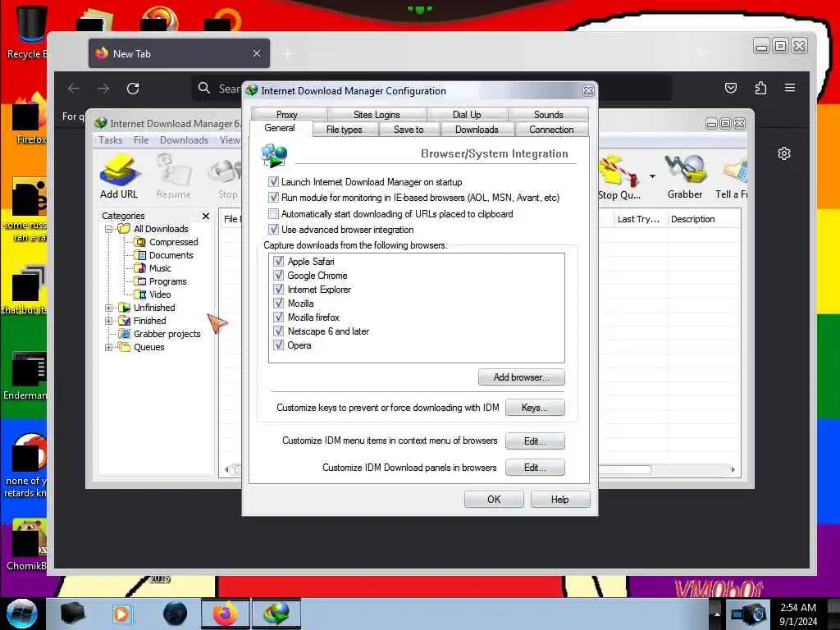Expand the Unfinished category

(x=109, y=308)
